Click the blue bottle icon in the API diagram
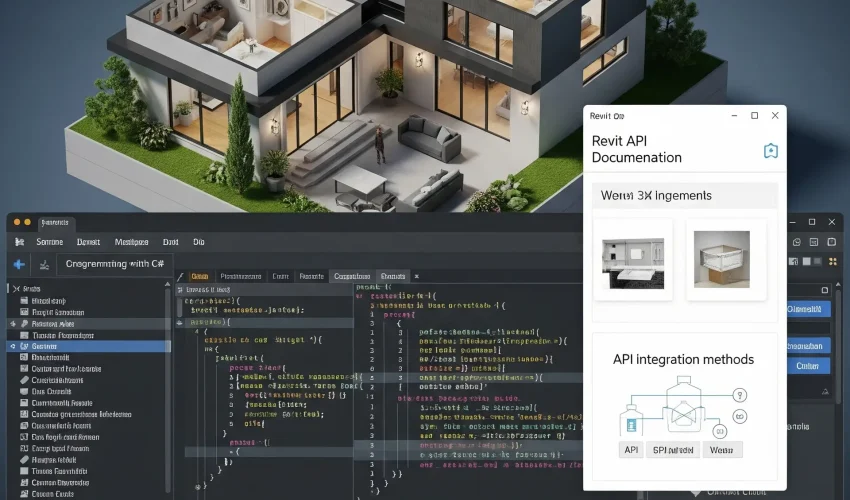Image resolution: width=850 pixels, height=500 pixels. [631, 426]
